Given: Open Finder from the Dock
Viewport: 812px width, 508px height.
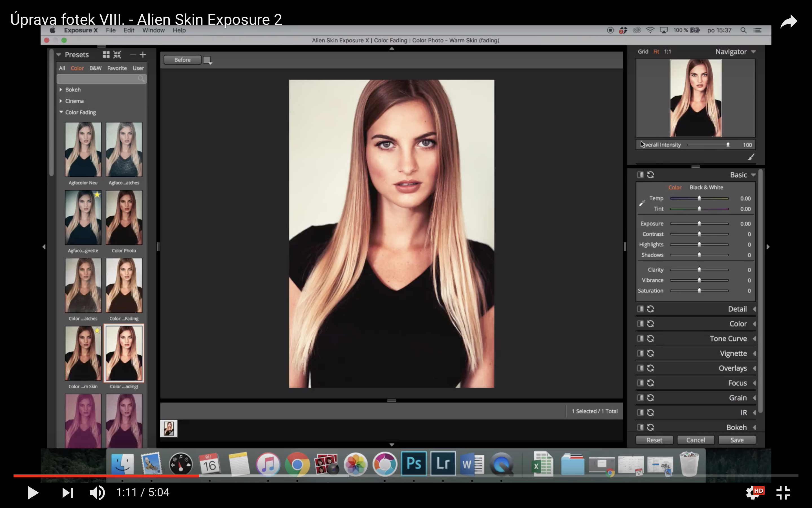Looking at the screenshot, I should tap(122, 464).
